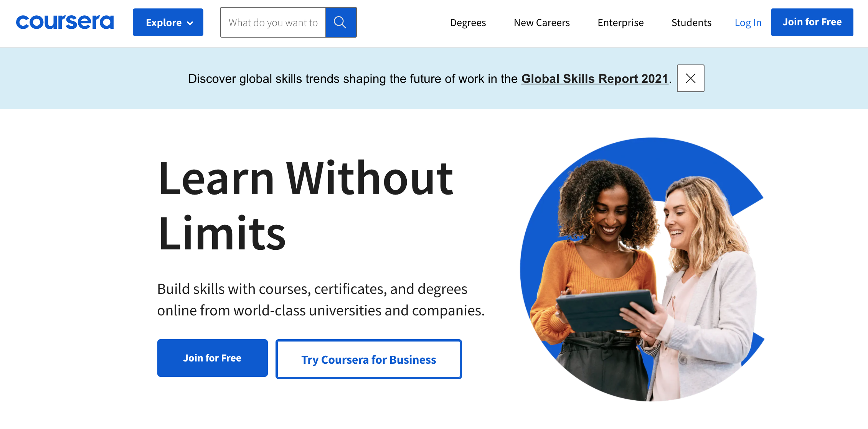Screen dimensions: 868x429
Task: Click the search input field
Action: 273,22
